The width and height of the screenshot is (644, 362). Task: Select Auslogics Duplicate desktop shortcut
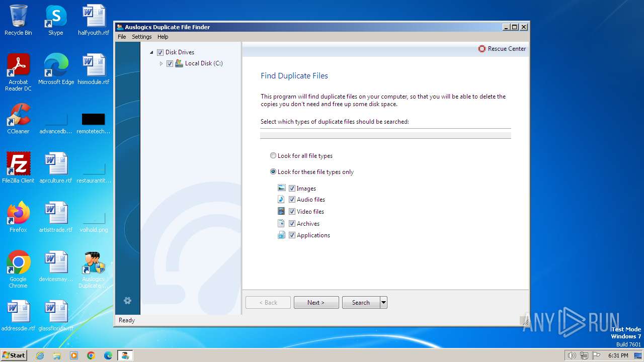94,269
